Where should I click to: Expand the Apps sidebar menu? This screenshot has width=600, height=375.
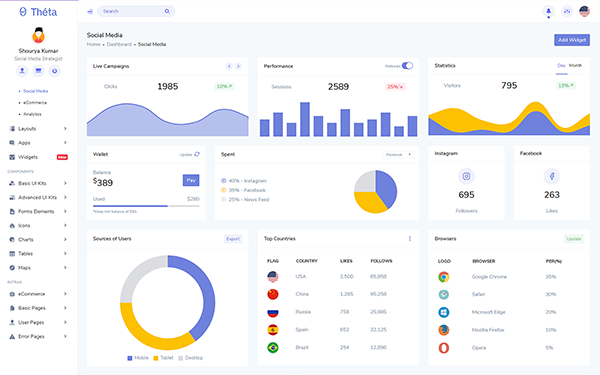38,143
